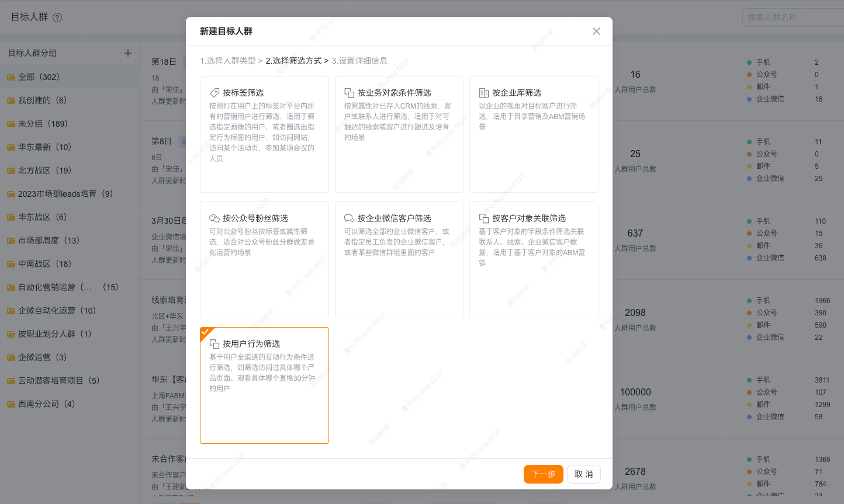Select the 按企业库筛选 filter card
The height and width of the screenshot is (504, 844).
pos(534,134)
